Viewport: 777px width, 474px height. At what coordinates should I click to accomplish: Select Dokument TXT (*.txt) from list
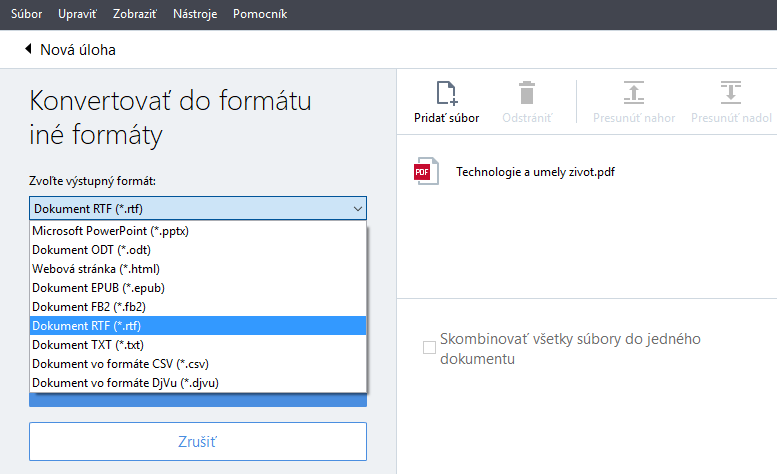82,345
